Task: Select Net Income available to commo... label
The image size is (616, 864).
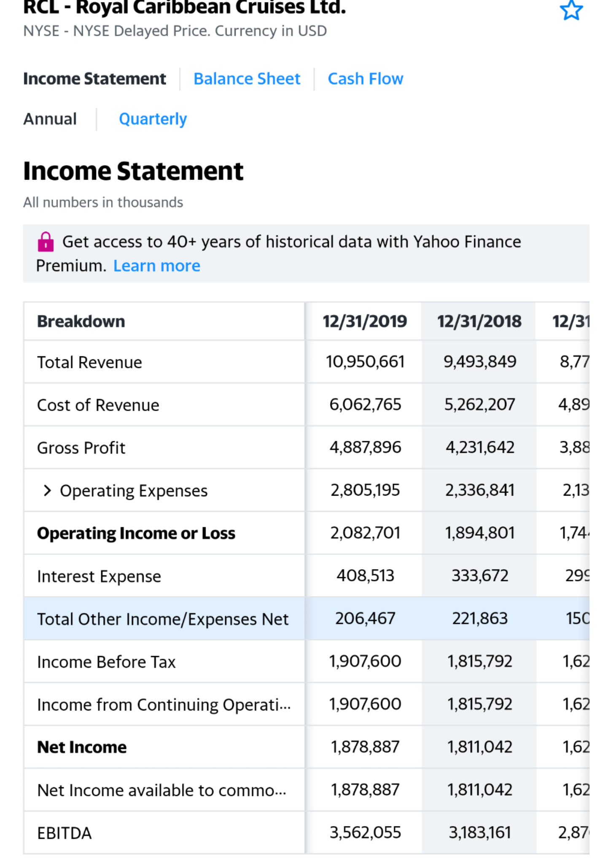Action: 162,790
